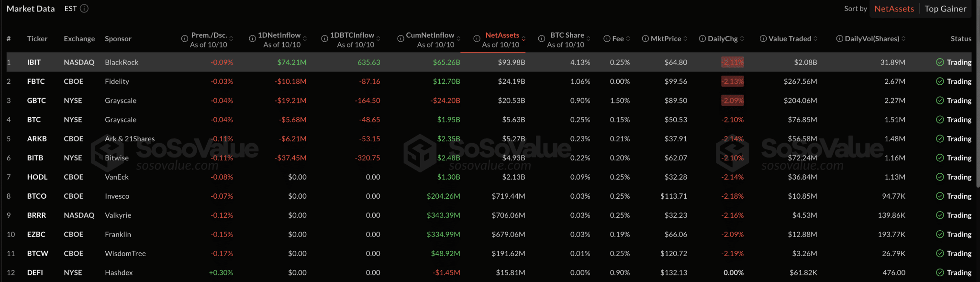The height and width of the screenshot is (282, 980).
Task: Click the MktPrice info icon
Action: (x=645, y=39)
